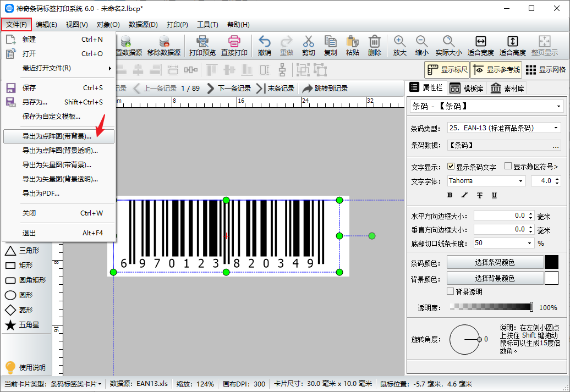Click the rotation angle dial
The image size is (570, 392).
tap(464, 339)
